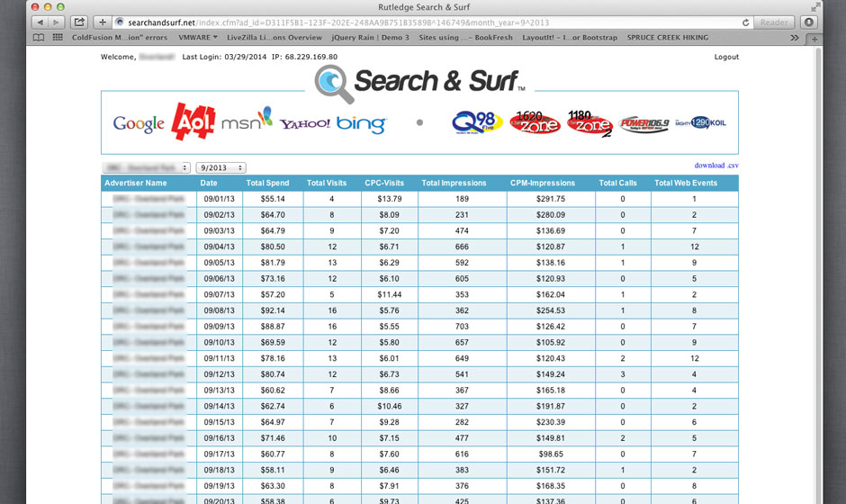The image size is (846, 504).
Task: Open LayoutIt Bootstrap bookmark
Action: point(569,38)
